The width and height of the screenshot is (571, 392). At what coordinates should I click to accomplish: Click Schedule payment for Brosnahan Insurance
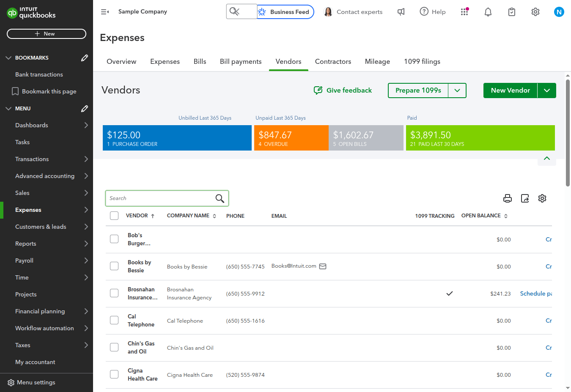536,293
